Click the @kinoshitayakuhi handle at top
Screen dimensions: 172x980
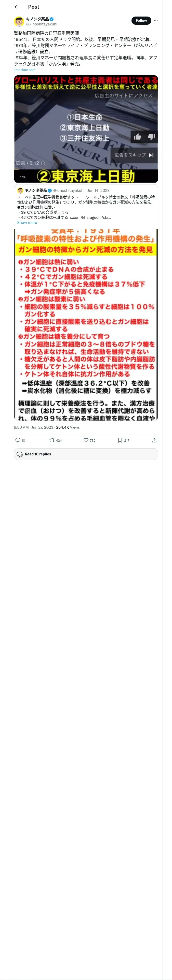point(42,24)
